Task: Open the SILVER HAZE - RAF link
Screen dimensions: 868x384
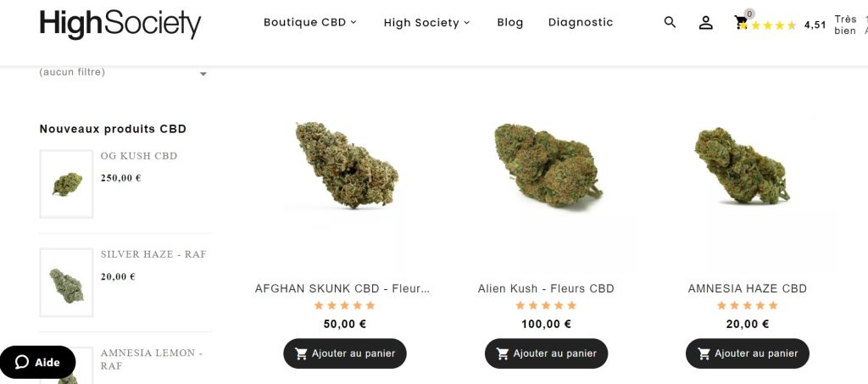Action: (x=153, y=254)
